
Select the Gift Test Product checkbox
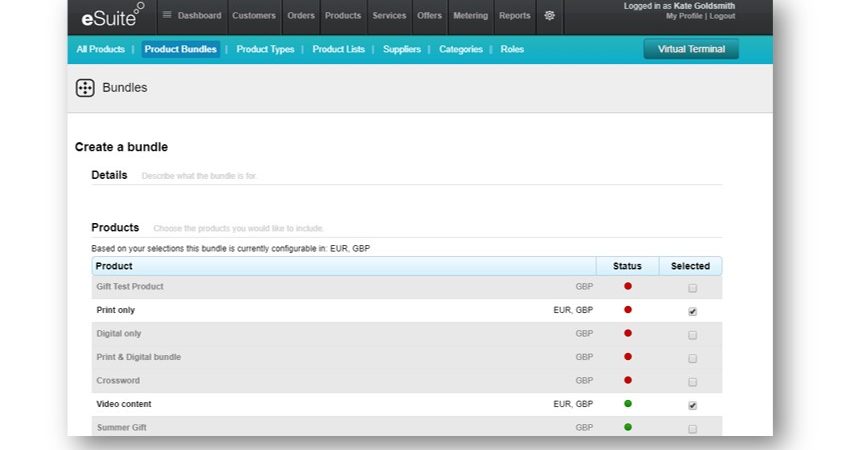[x=692, y=288]
